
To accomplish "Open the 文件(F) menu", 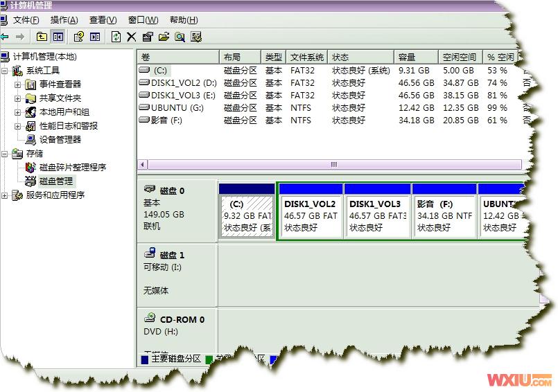I will 26,20.
